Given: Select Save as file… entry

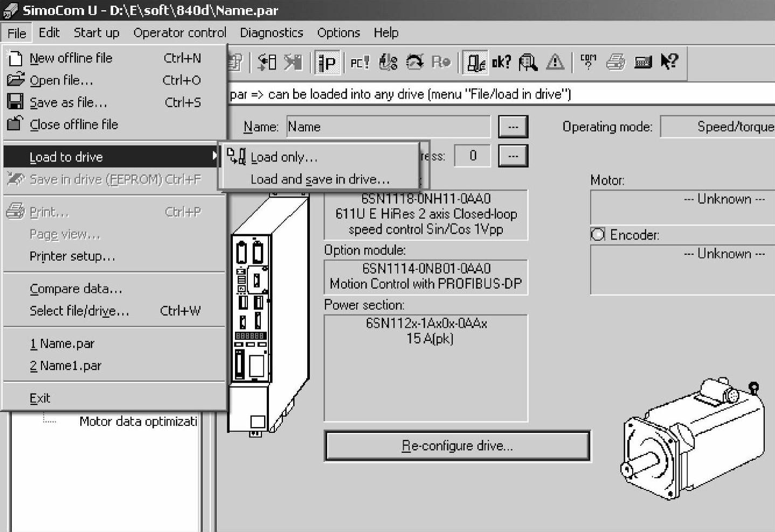Looking at the screenshot, I should [x=114, y=102].
